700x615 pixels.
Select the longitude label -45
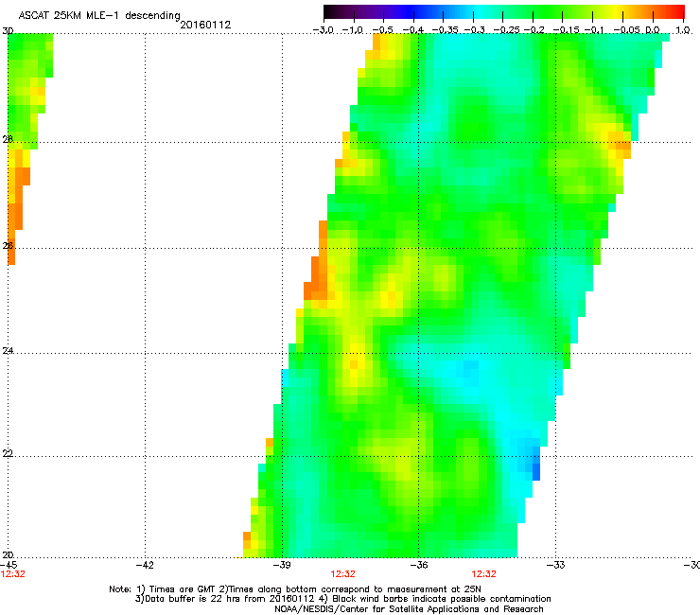click(8, 565)
